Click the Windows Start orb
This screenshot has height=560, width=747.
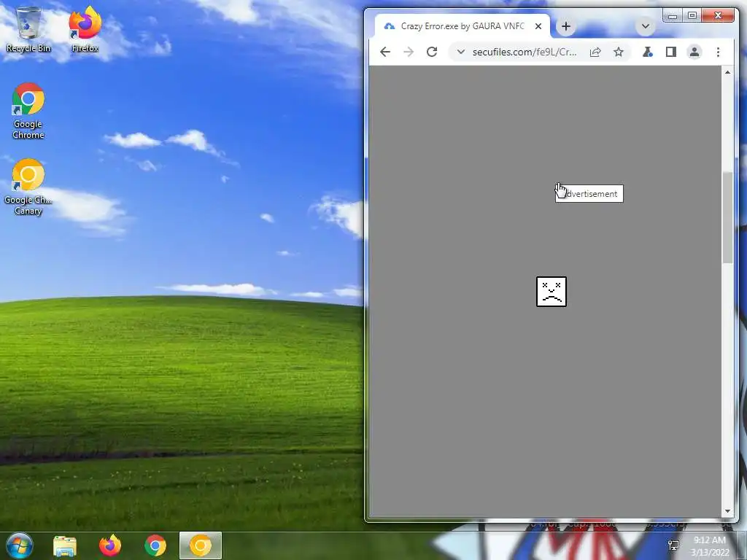click(x=20, y=545)
